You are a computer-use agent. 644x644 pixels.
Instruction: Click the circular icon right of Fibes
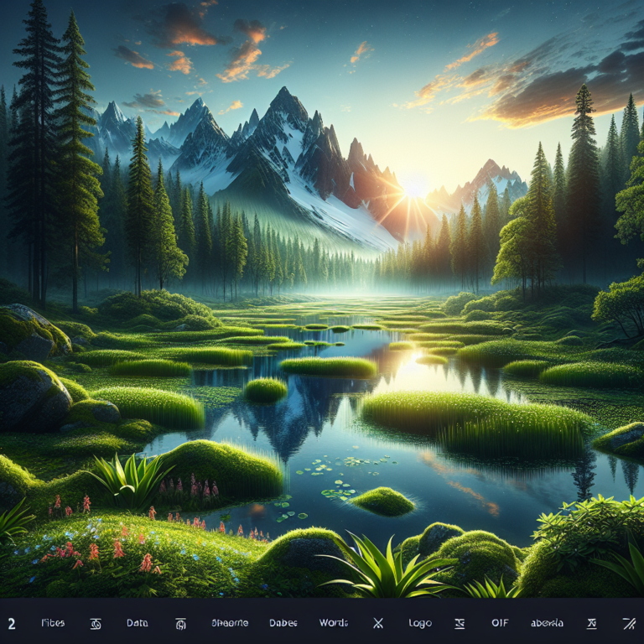96,623
